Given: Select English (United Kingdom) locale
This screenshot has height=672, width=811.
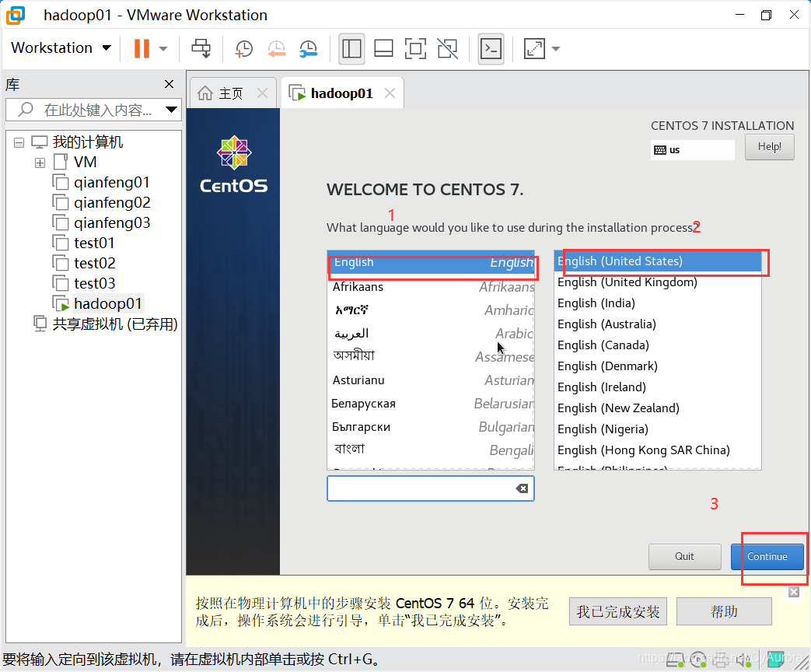Looking at the screenshot, I should click(x=657, y=282).
